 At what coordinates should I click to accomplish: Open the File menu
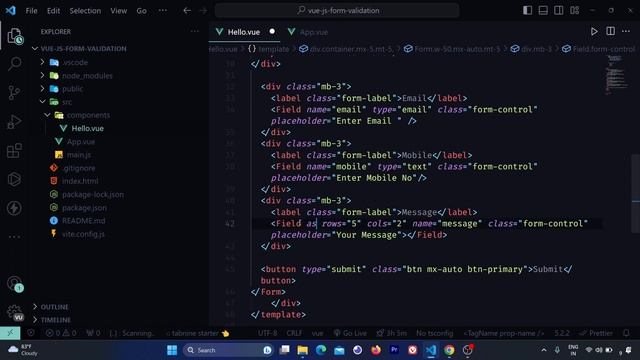[31, 11]
